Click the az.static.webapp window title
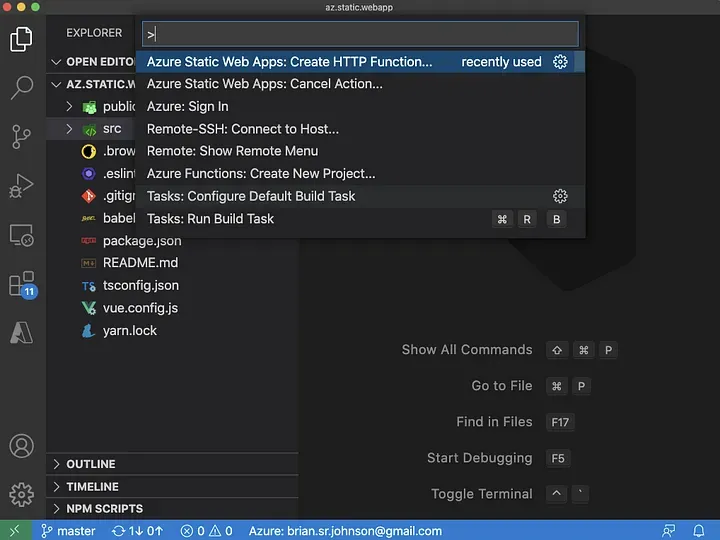 359,7
